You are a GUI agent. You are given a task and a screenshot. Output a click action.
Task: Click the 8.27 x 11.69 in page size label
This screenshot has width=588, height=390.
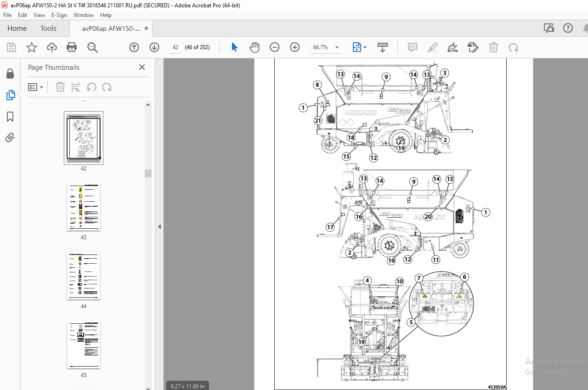click(x=187, y=386)
